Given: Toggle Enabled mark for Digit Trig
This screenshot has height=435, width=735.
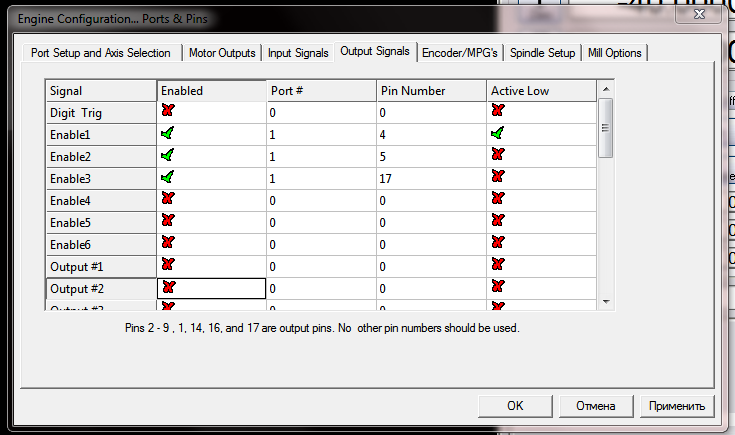Looking at the screenshot, I should point(168,110).
